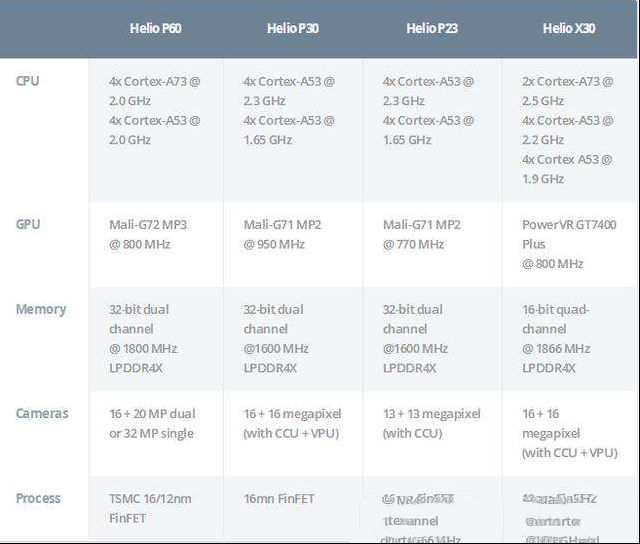Click the Mali-G72 MP3 @ 800 MHz cell
Viewport: 640px width, 544px height.
click(156, 244)
